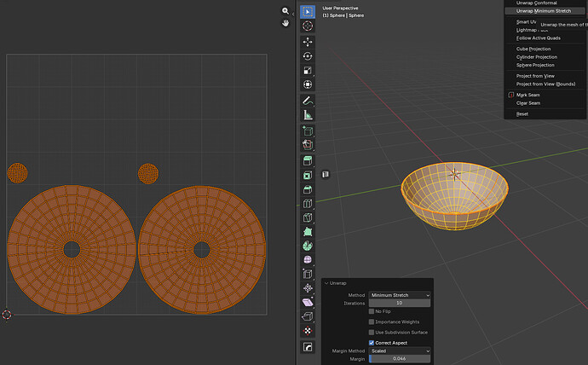Select the Shear tool
This screenshot has width=588, height=365.
(x=308, y=303)
